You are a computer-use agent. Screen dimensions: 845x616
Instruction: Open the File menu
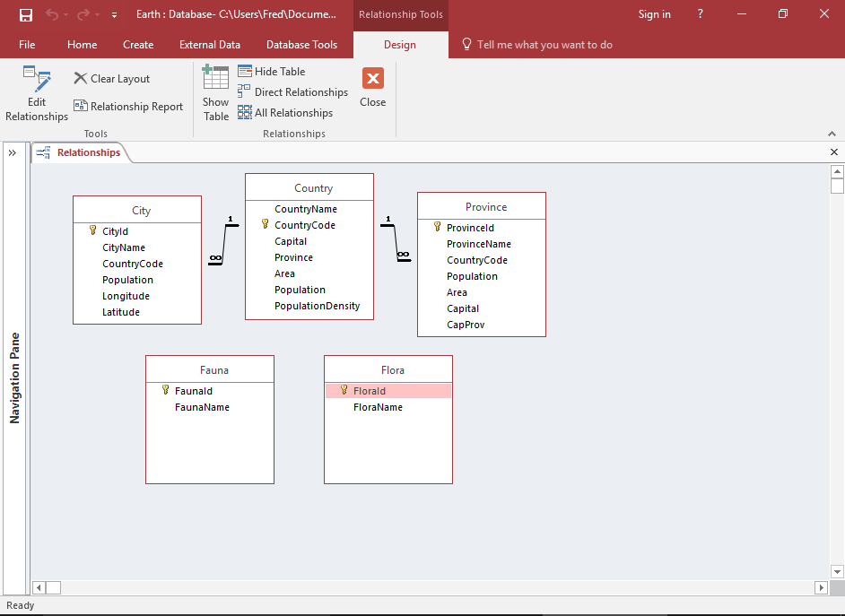pos(27,45)
